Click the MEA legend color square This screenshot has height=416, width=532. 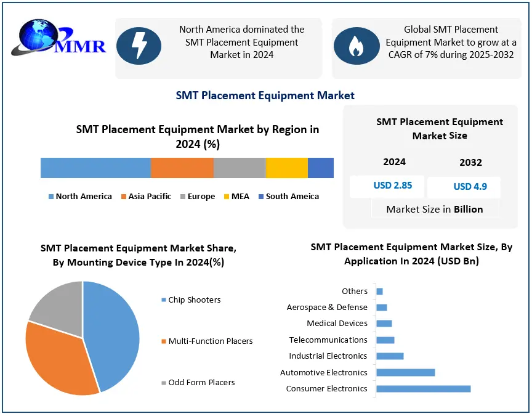226,197
